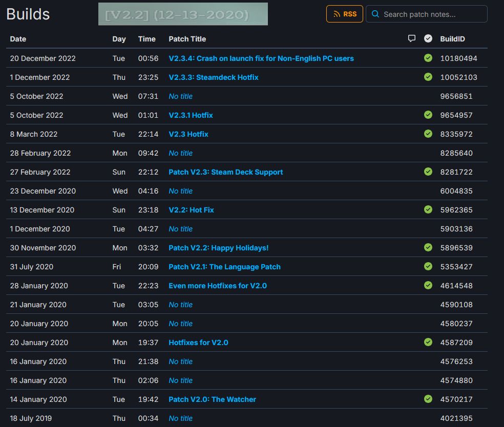Screen dimensions: 504x427
Task: Click green check icon for build 10180494
Action: click(428, 58)
